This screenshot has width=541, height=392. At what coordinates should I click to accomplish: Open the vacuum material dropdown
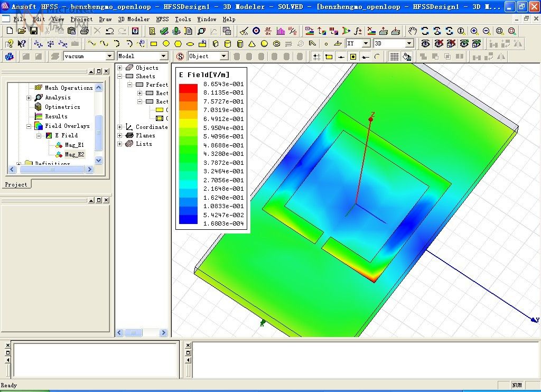pyautogui.click(x=109, y=56)
